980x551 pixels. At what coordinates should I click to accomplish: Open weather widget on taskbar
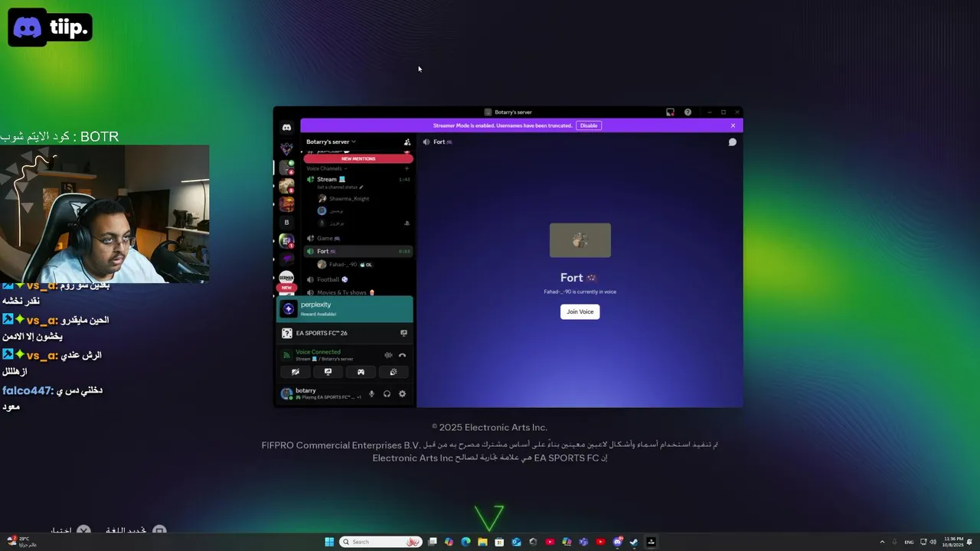click(x=21, y=542)
